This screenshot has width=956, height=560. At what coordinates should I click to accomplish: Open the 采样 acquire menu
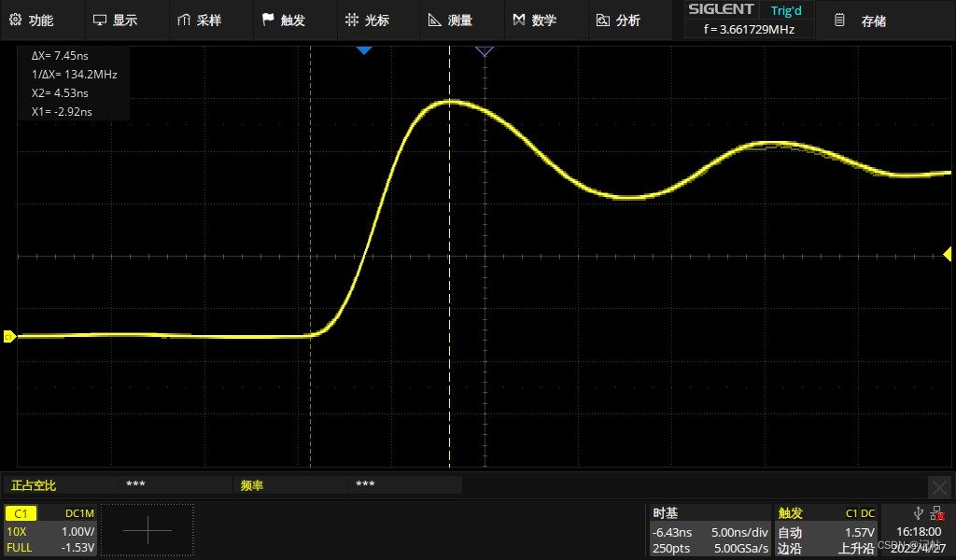tap(209, 21)
